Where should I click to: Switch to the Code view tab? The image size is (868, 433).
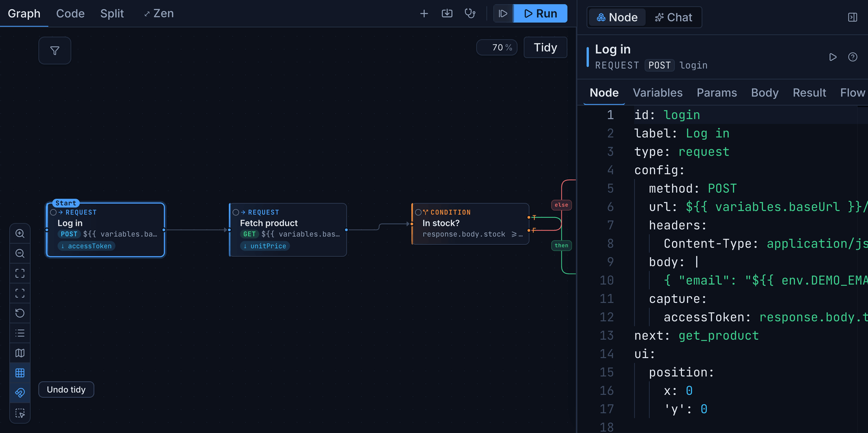(70, 14)
